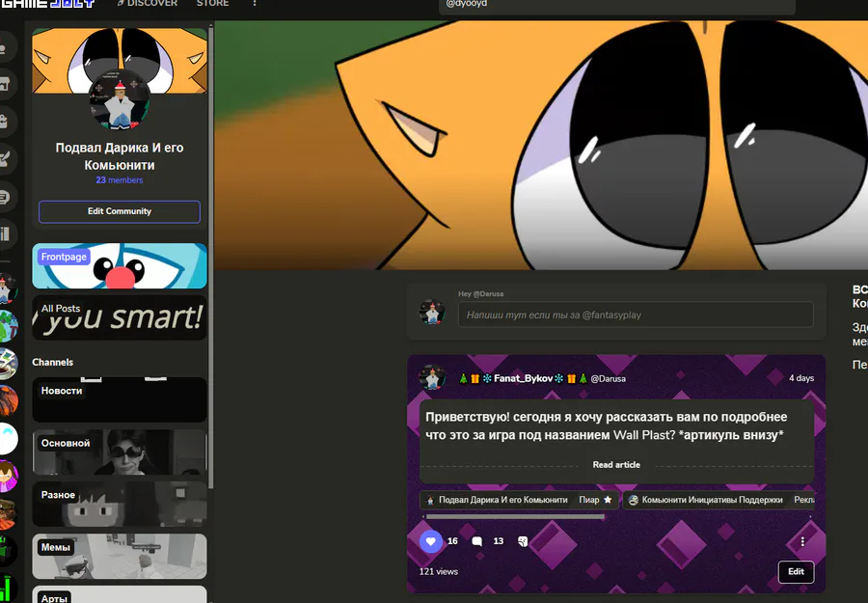Open the Fanat_Bykov profile name
The height and width of the screenshot is (603, 868).
click(x=523, y=378)
